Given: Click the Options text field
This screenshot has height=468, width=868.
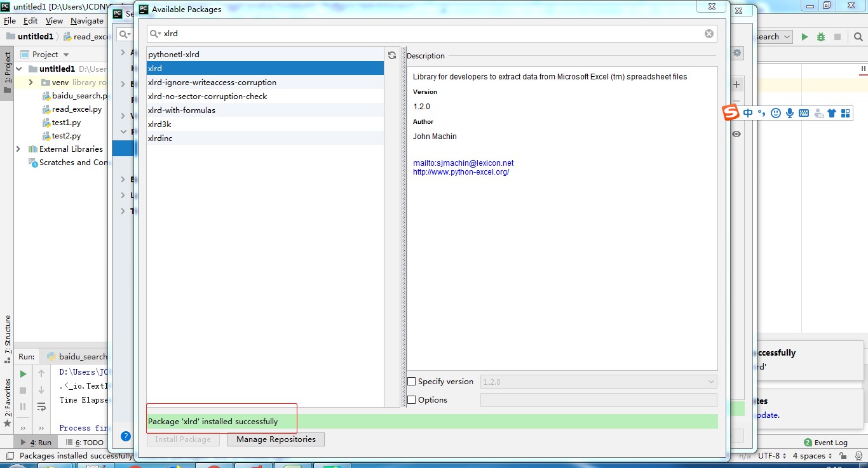Looking at the screenshot, I should [599, 400].
